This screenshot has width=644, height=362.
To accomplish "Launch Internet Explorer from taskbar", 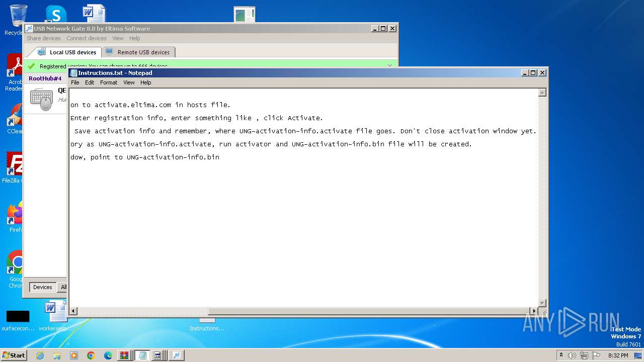I will pyautogui.click(x=40, y=355).
